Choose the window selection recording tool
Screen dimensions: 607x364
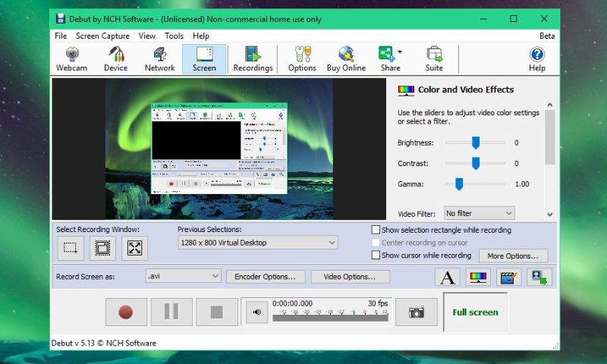(102, 247)
